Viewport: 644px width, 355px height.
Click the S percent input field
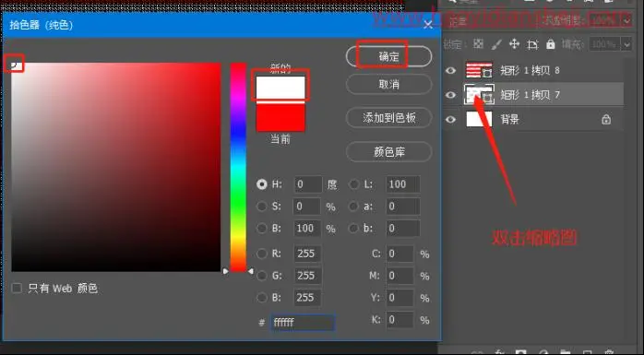click(307, 206)
